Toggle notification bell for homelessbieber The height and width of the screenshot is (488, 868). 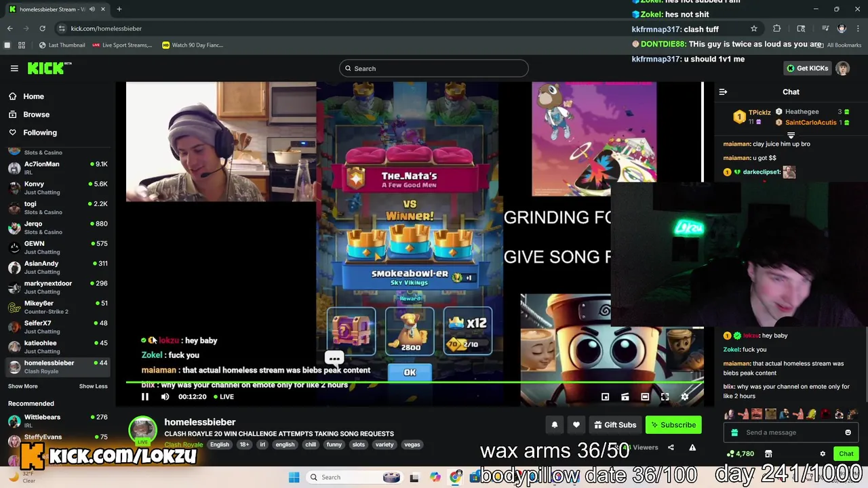[x=554, y=425]
